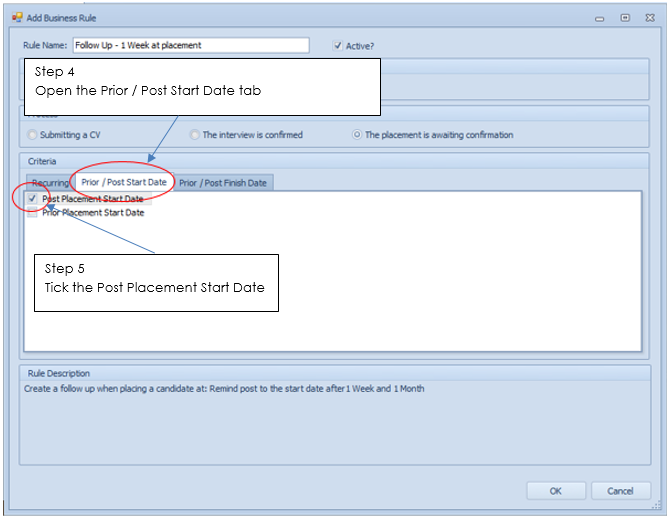Select The placement is awaiting confirmation
Screen dimensions: 669x518
point(358,135)
